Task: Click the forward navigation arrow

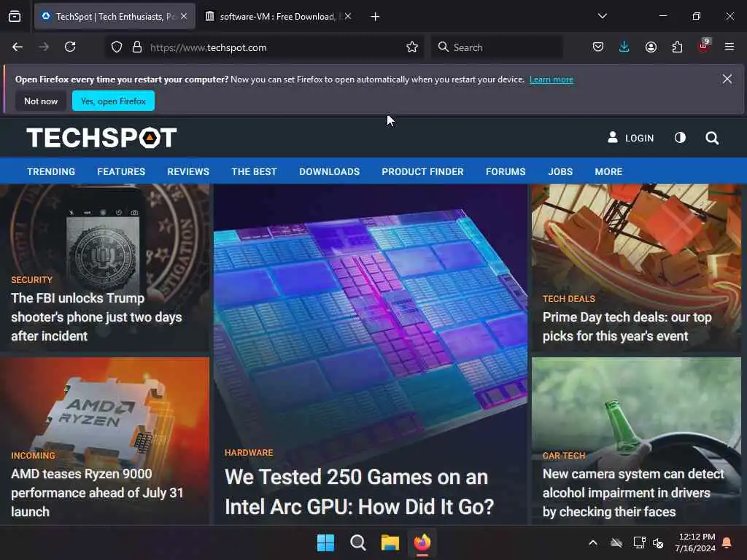Action: coord(44,47)
